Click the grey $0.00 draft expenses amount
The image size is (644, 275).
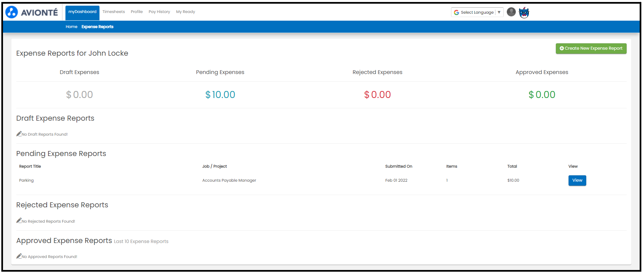click(x=79, y=95)
